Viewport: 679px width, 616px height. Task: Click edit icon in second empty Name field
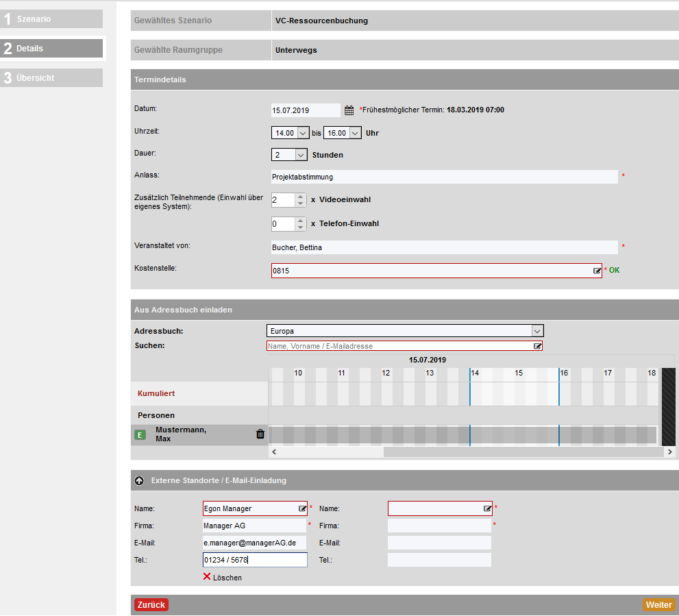pyautogui.click(x=487, y=508)
